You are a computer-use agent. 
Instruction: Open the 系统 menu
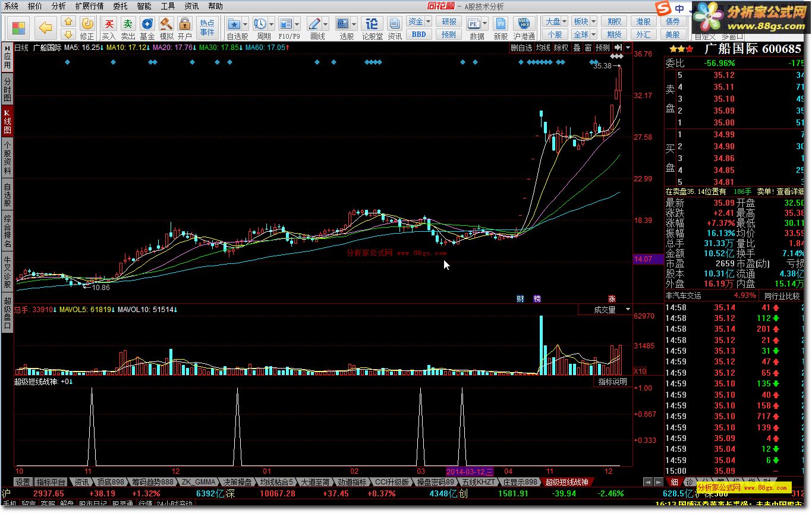coord(12,6)
